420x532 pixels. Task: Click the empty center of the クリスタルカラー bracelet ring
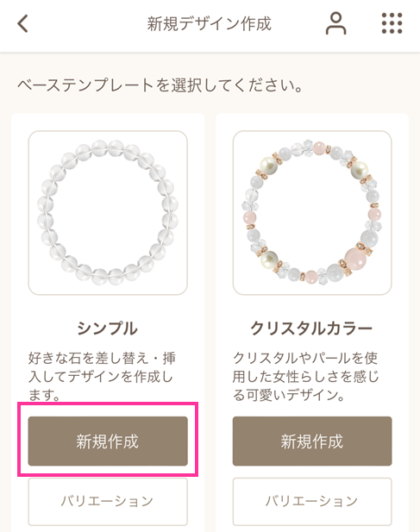[312, 212]
